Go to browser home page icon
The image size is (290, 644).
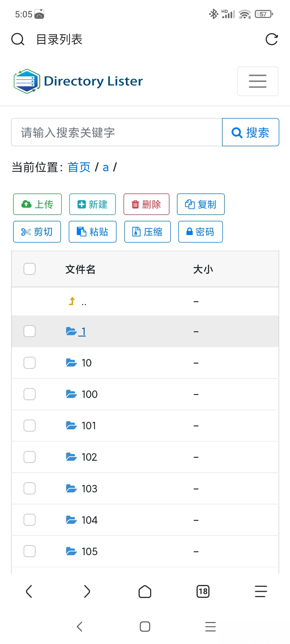coord(145,591)
